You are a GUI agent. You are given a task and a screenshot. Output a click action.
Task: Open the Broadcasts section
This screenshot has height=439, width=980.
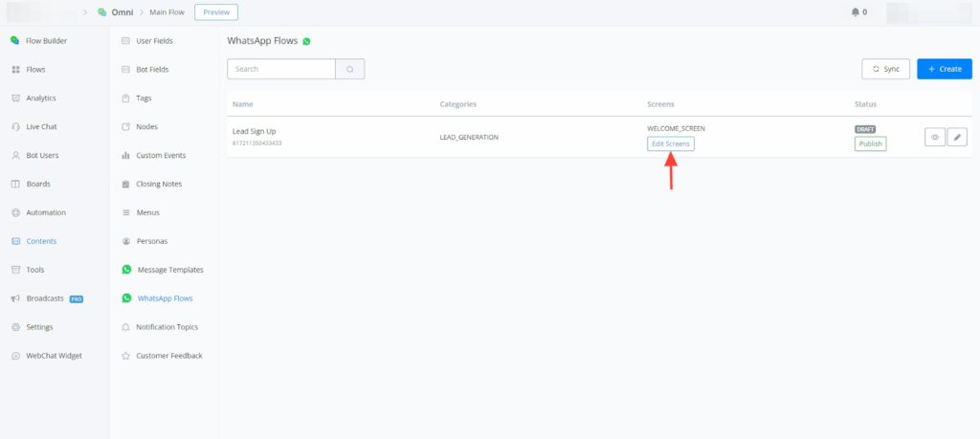click(x=45, y=298)
